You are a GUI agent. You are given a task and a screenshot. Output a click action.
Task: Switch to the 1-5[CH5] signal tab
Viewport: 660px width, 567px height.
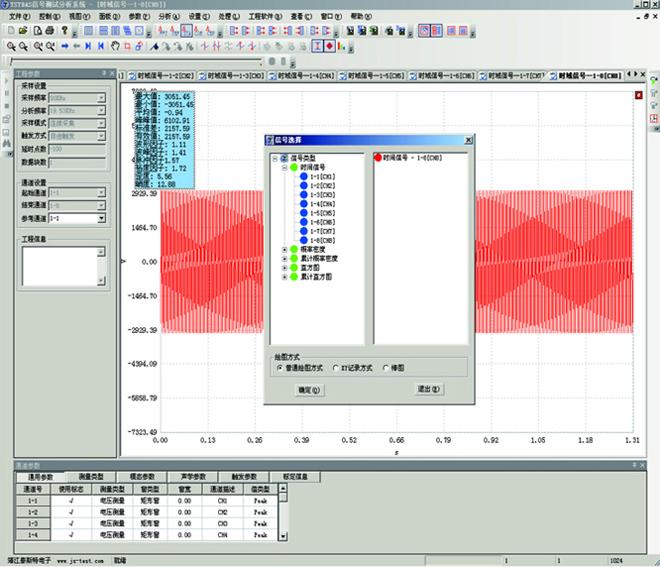[x=376, y=75]
